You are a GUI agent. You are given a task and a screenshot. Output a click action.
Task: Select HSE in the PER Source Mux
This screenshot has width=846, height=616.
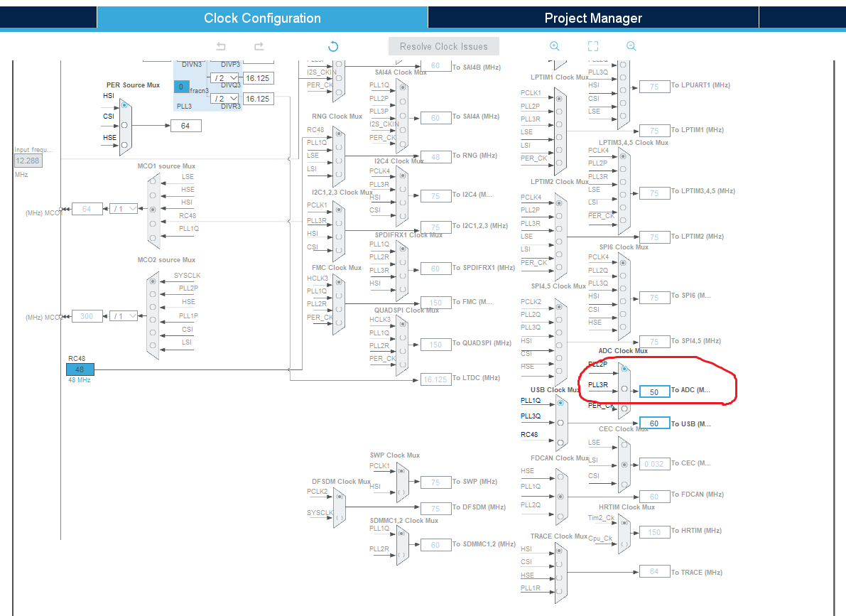click(124, 144)
